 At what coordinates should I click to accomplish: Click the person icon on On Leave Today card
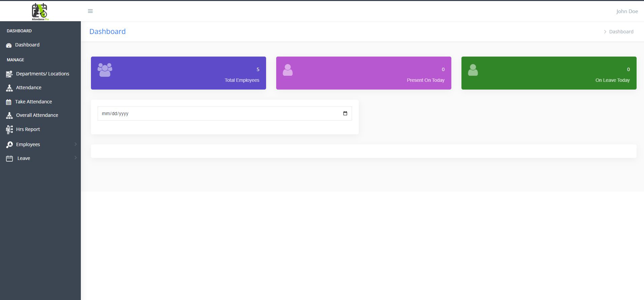pos(473,70)
